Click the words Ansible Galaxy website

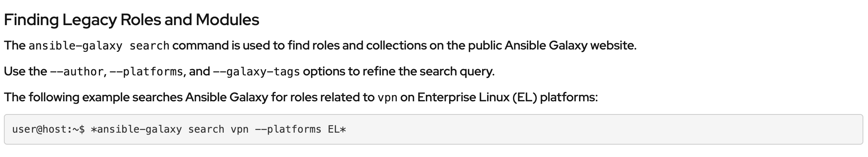pyautogui.click(x=570, y=46)
